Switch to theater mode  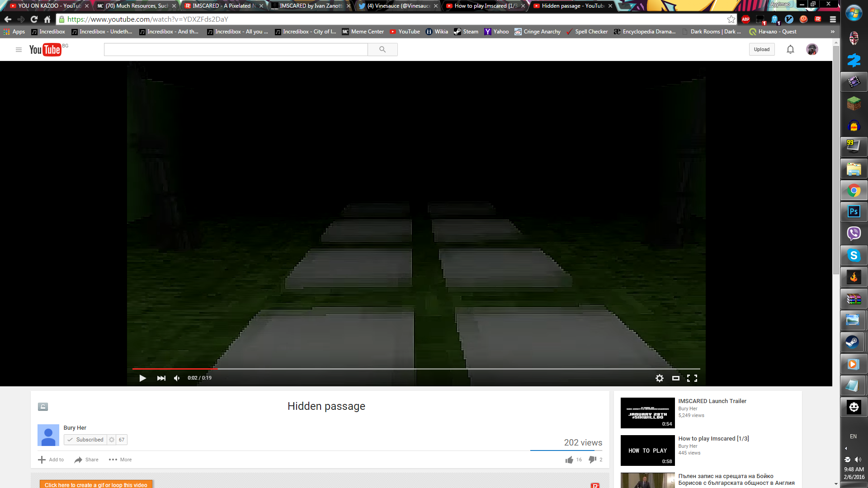click(x=675, y=378)
